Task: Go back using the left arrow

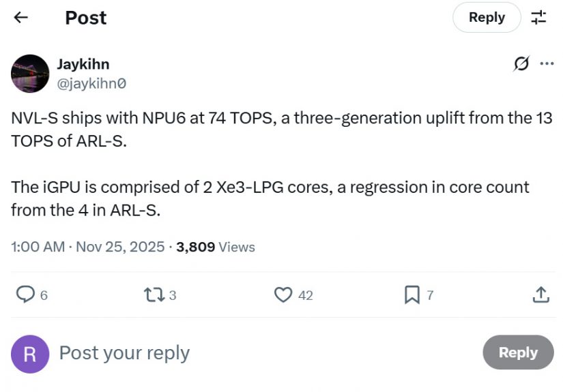Action: (x=21, y=18)
